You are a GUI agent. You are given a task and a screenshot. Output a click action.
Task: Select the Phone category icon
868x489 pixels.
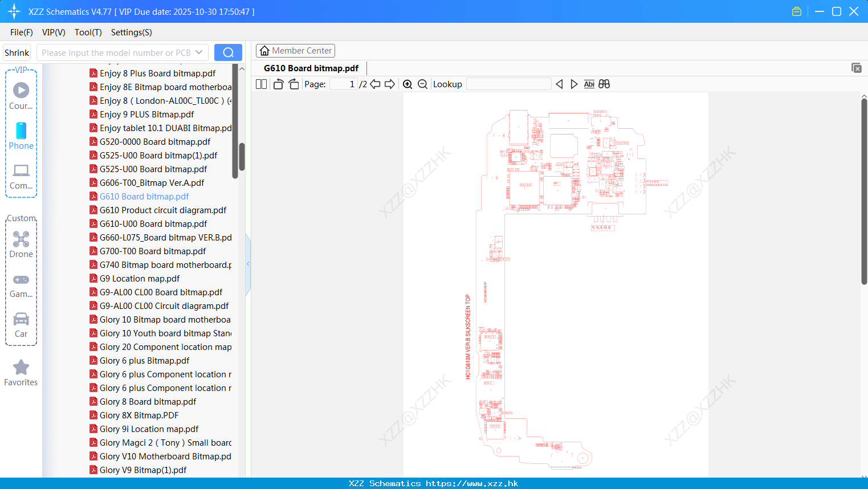pyautogui.click(x=21, y=131)
